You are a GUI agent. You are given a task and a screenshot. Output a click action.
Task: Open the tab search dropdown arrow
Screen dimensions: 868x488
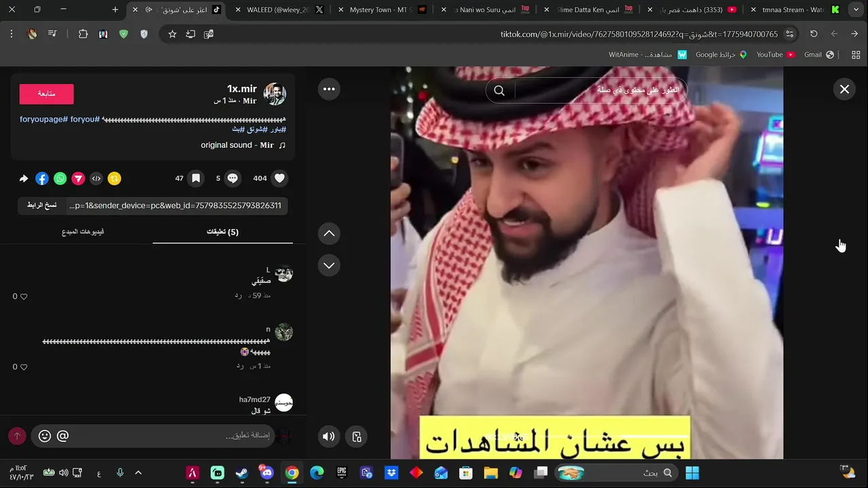click(x=854, y=9)
